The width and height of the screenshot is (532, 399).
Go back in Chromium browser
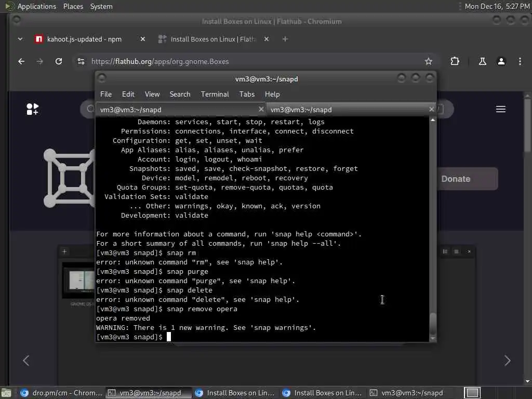pyautogui.click(x=21, y=61)
